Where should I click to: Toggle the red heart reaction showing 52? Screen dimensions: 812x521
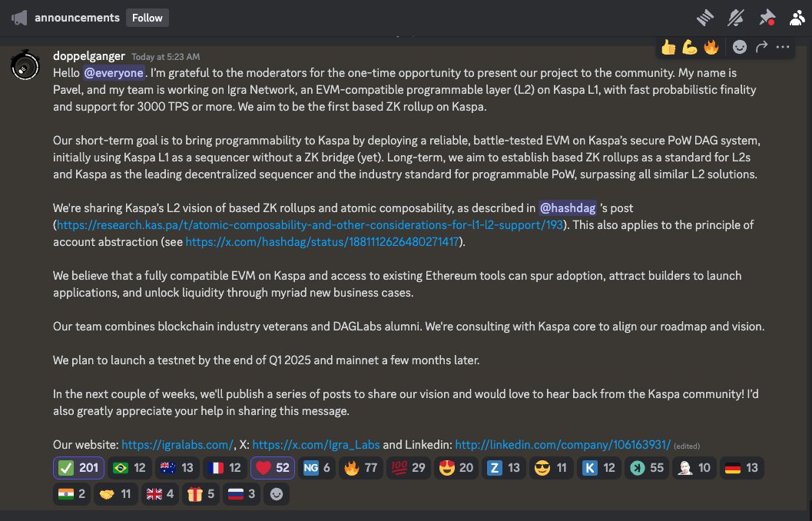pos(272,468)
